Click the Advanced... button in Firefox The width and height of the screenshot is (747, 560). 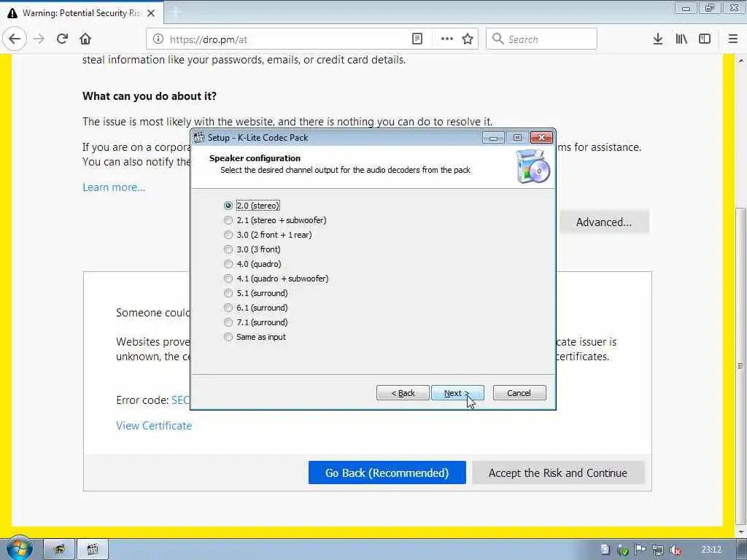[x=603, y=222]
